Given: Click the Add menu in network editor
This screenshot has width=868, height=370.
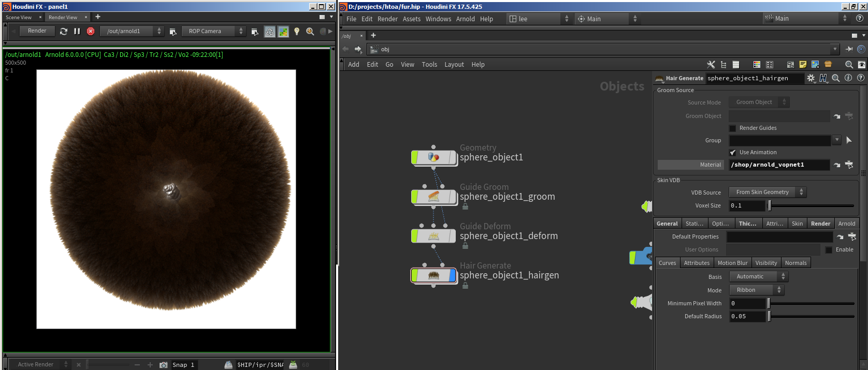Looking at the screenshot, I should pyautogui.click(x=354, y=65).
